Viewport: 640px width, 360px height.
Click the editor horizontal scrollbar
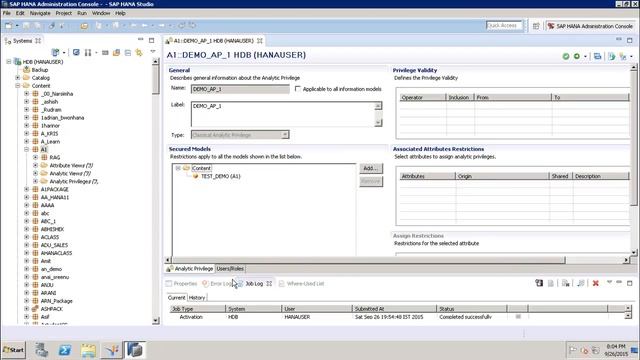(x=369, y=260)
